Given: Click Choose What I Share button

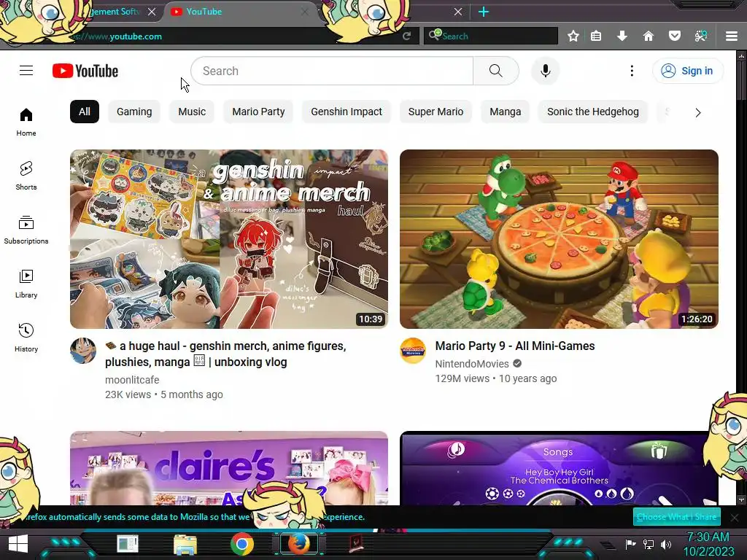Looking at the screenshot, I should click(676, 517).
